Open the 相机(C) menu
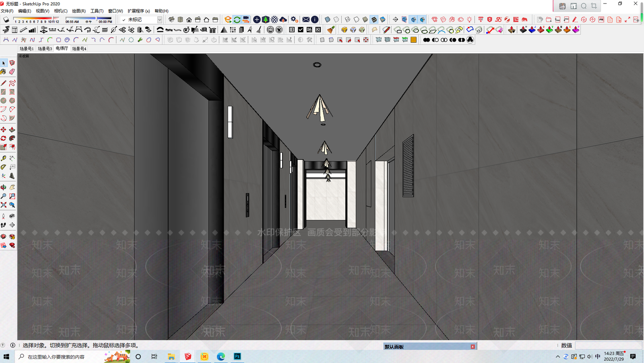The width and height of the screenshot is (644, 363). (x=61, y=11)
